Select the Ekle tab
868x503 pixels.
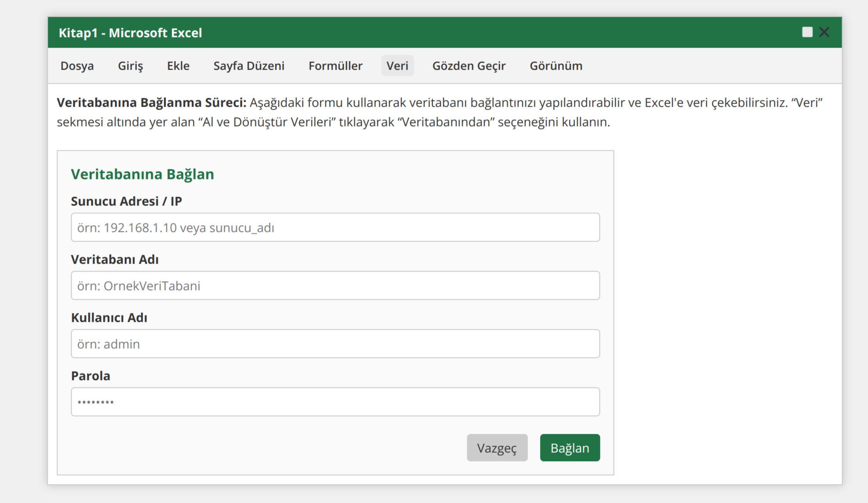pos(178,65)
